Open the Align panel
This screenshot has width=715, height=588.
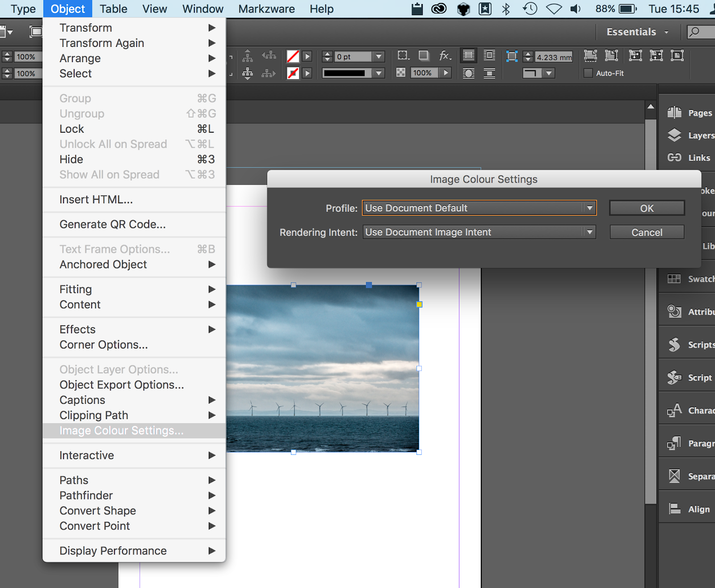coord(688,509)
